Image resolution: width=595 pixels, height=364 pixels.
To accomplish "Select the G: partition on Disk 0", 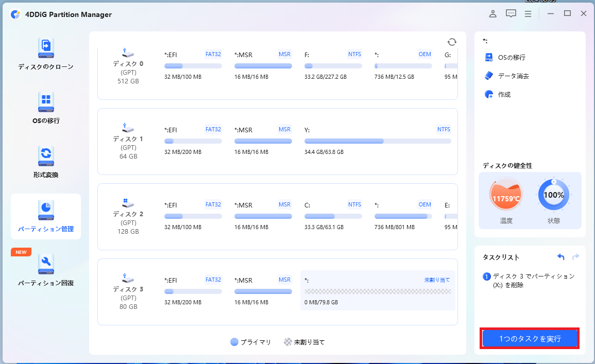I will 450,65.
